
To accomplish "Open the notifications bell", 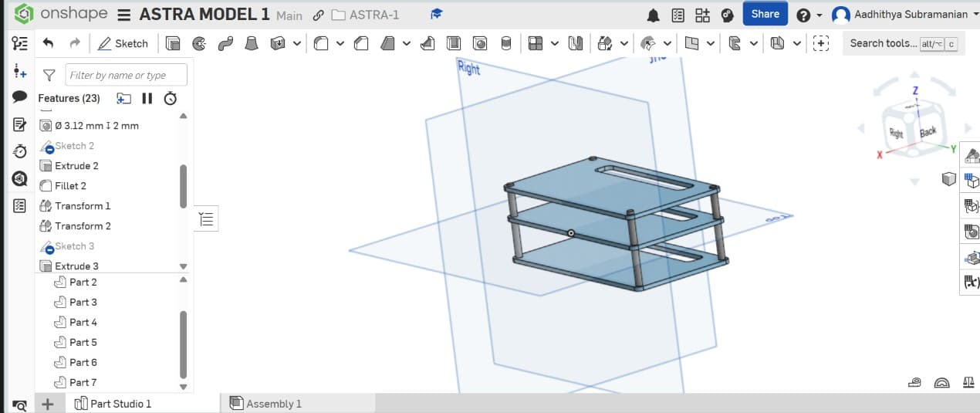I will click(654, 15).
